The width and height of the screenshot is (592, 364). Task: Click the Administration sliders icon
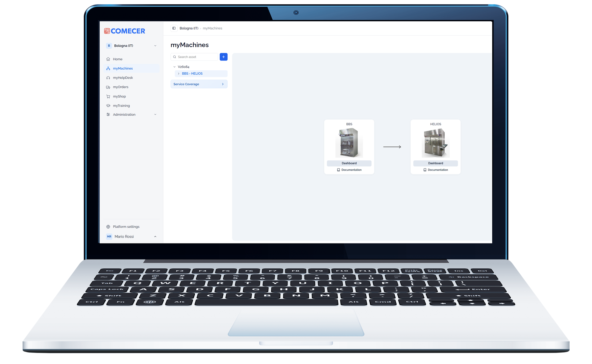108,115
